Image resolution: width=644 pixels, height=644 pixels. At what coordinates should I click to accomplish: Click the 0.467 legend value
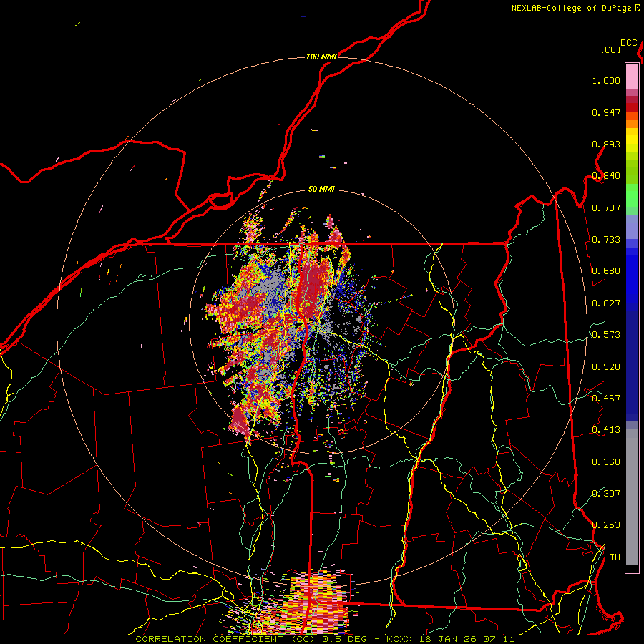606,399
